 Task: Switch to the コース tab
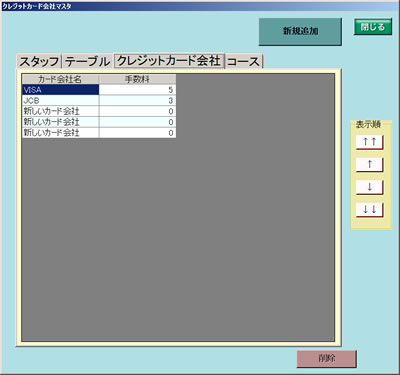tap(244, 61)
